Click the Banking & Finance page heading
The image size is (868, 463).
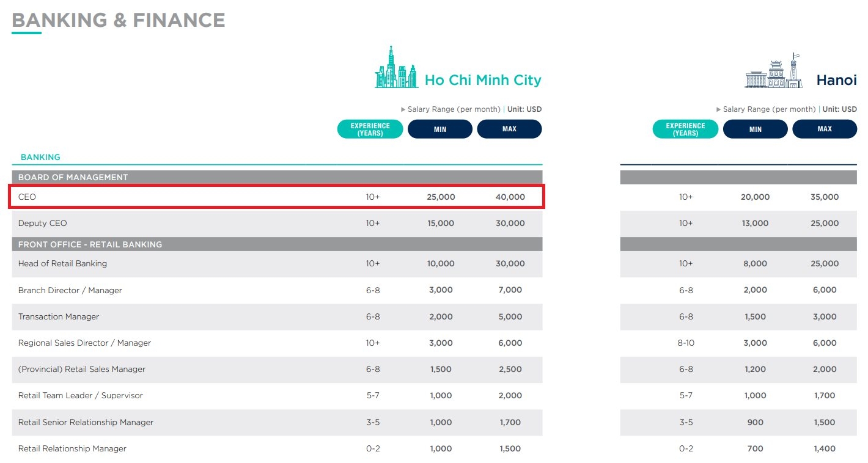(x=119, y=20)
